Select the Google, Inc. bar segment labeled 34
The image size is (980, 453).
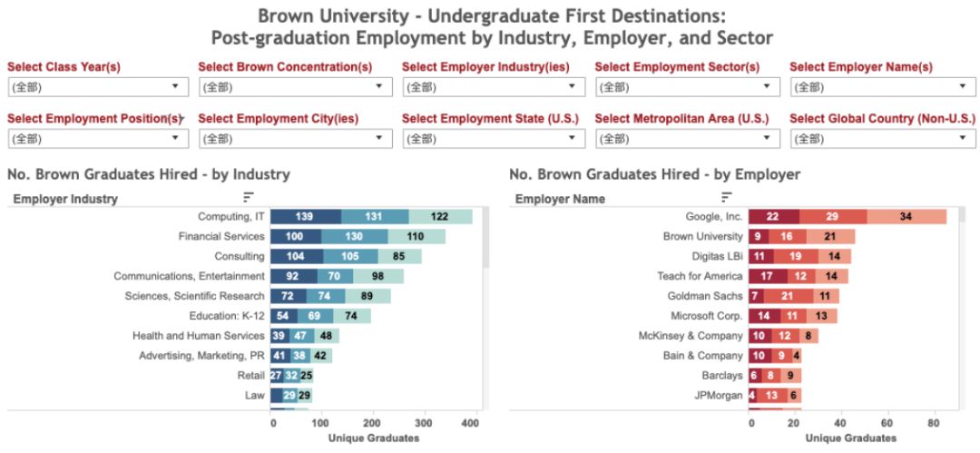coord(906,216)
